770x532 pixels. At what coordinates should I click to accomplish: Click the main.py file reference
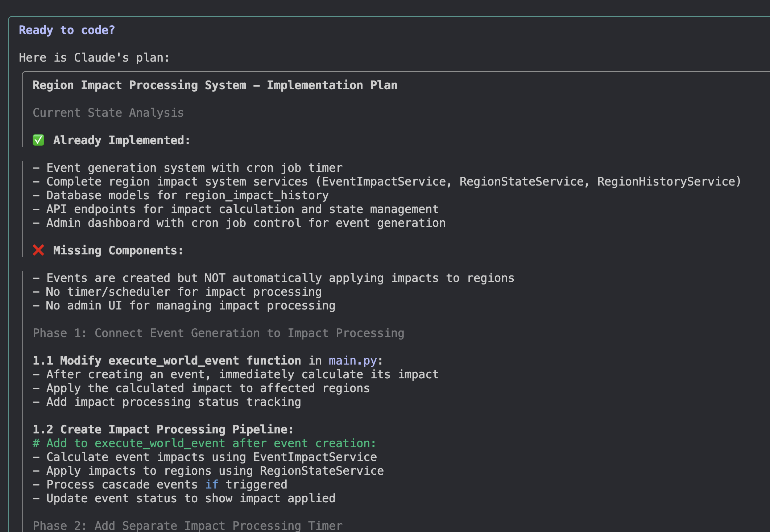click(352, 361)
